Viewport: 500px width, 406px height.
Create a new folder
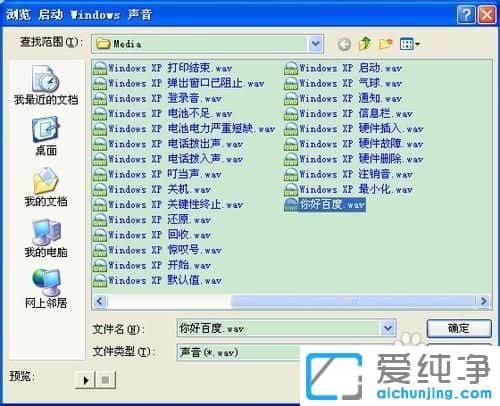tap(386, 44)
